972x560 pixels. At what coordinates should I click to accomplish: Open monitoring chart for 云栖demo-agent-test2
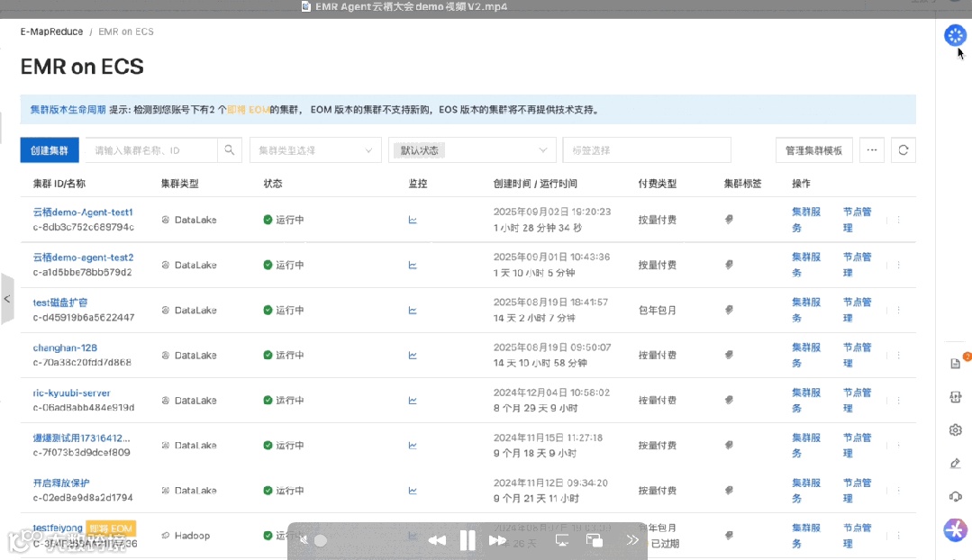pyautogui.click(x=413, y=265)
